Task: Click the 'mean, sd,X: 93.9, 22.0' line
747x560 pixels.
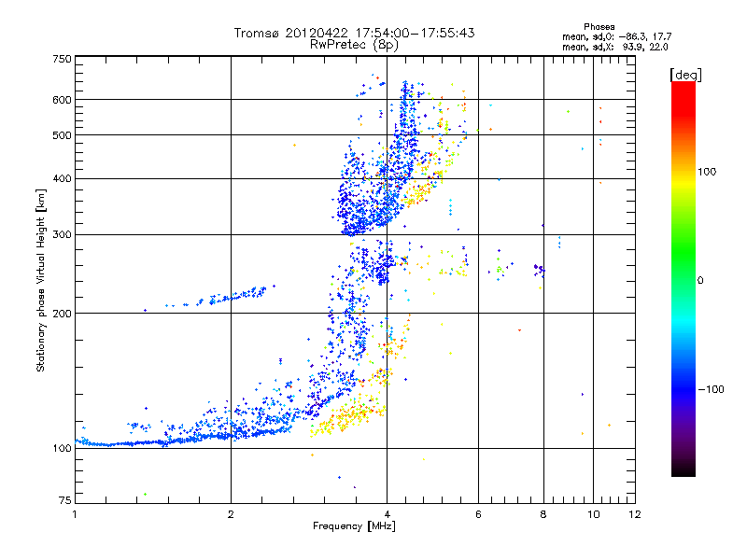Action: click(x=615, y=47)
